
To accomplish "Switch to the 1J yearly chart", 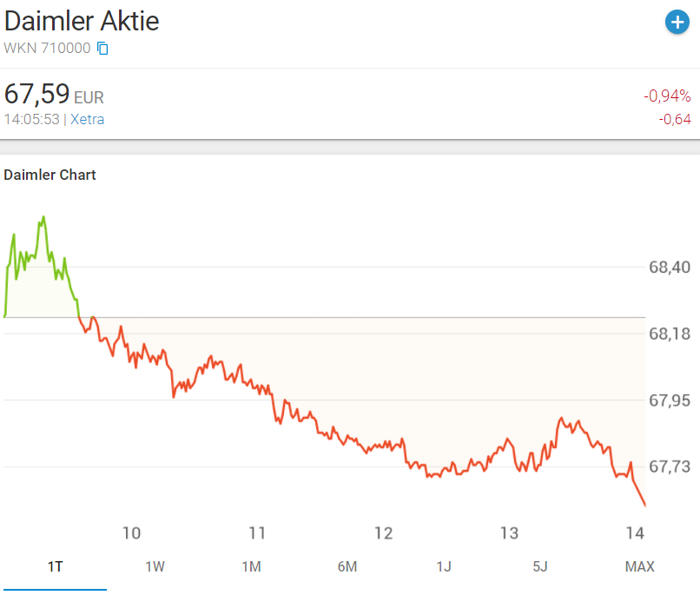I will (x=445, y=566).
